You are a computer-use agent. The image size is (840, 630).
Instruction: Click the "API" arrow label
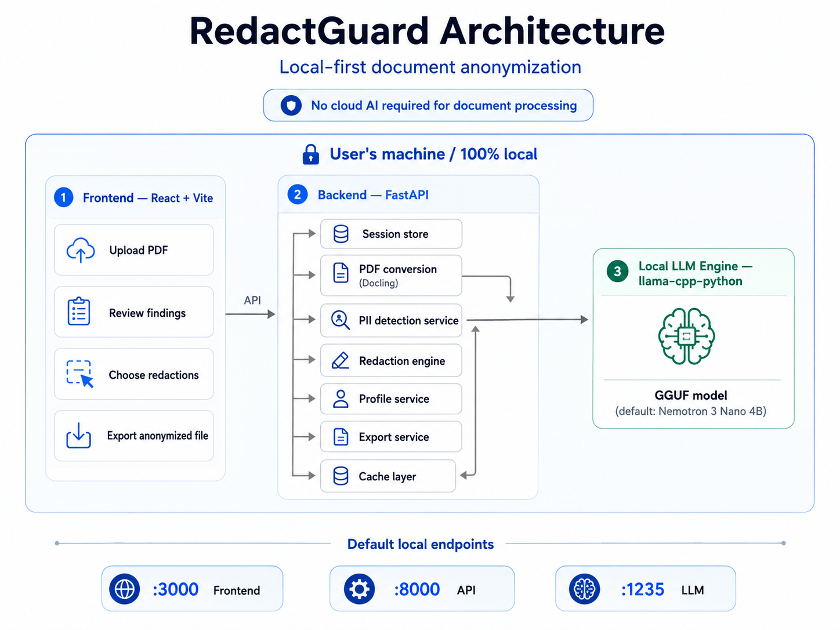pyautogui.click(x=252, y=300)
